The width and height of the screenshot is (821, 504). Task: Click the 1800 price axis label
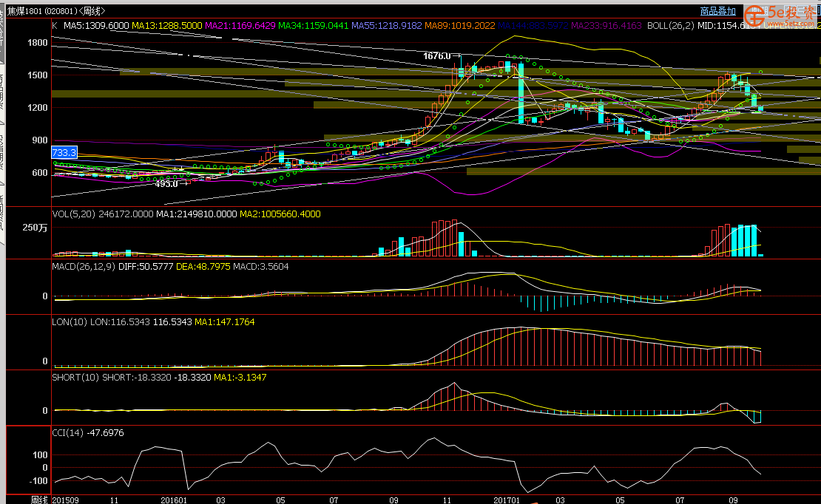click(x=37, y=42)
